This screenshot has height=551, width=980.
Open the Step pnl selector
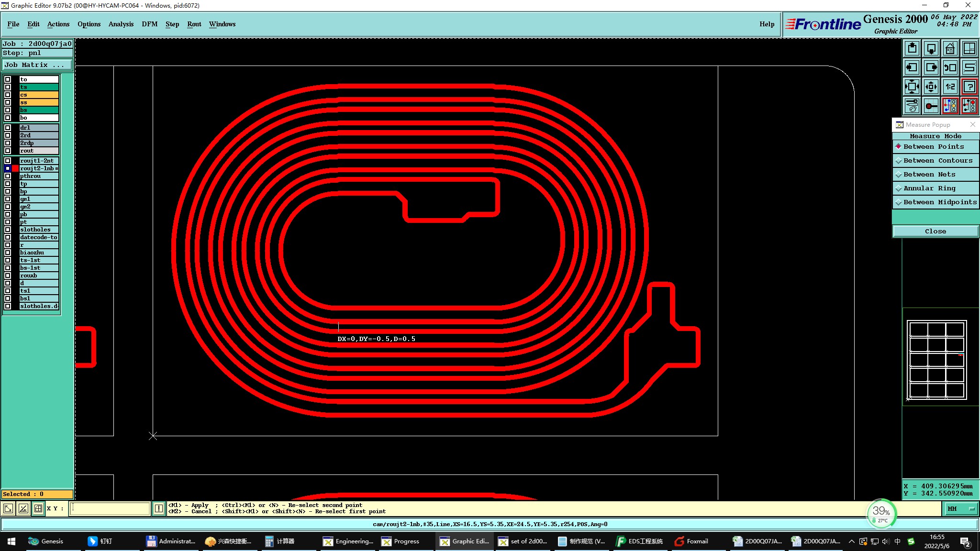click(37, 53)
